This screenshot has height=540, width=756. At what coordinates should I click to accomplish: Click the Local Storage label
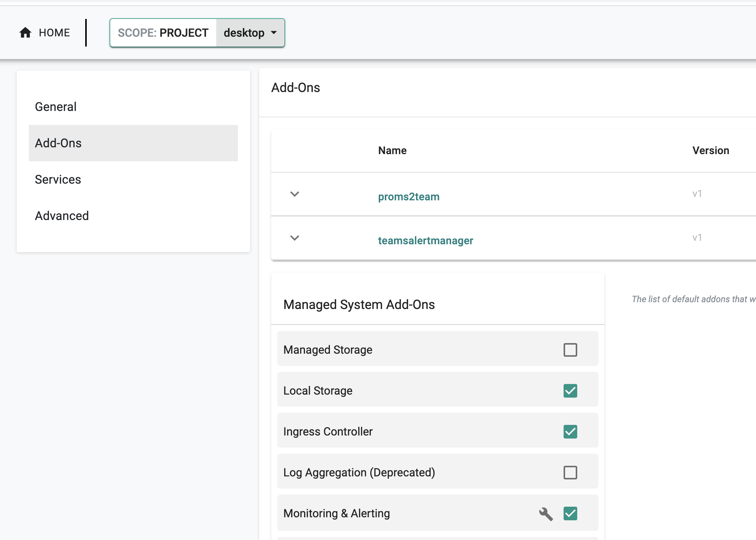click(x=318, y=391)
